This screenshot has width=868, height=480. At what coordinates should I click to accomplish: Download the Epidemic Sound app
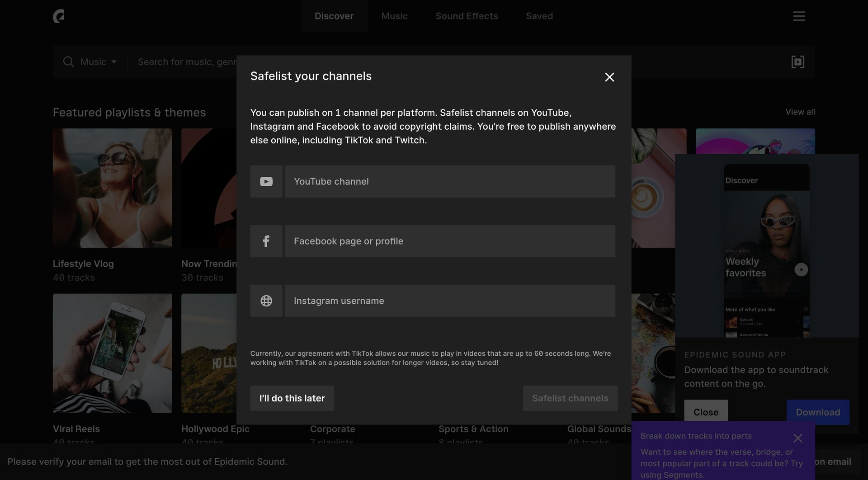817,412
